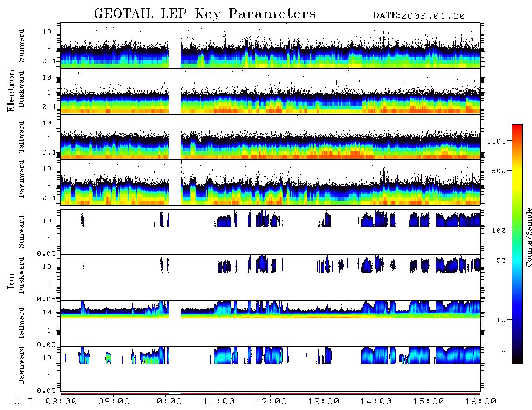Click the "0.05" tick of Ion Dawnward panel
The height and width of the screenshot is (410, 532).
[x=46, y=390]
